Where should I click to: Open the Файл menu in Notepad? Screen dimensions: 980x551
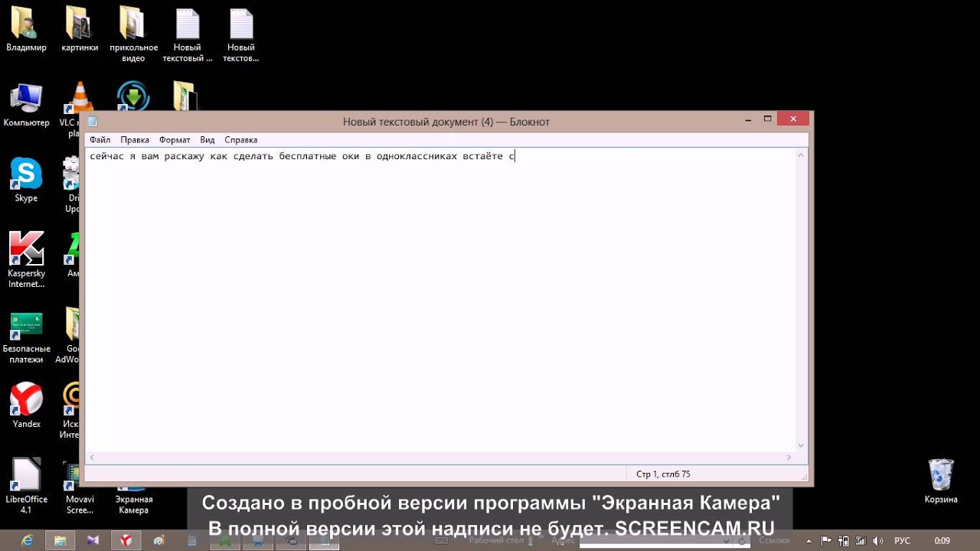click(x=100, y=140)
